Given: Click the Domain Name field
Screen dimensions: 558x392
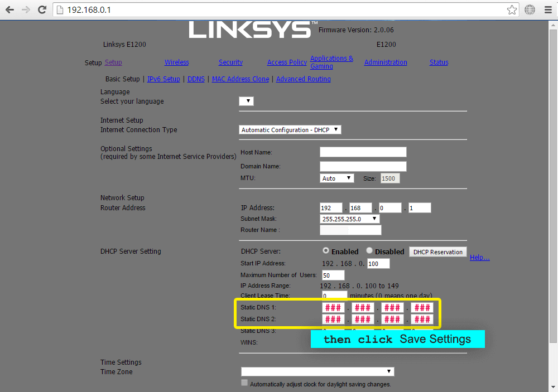Looking at the screenshot, I should point(363,166).
